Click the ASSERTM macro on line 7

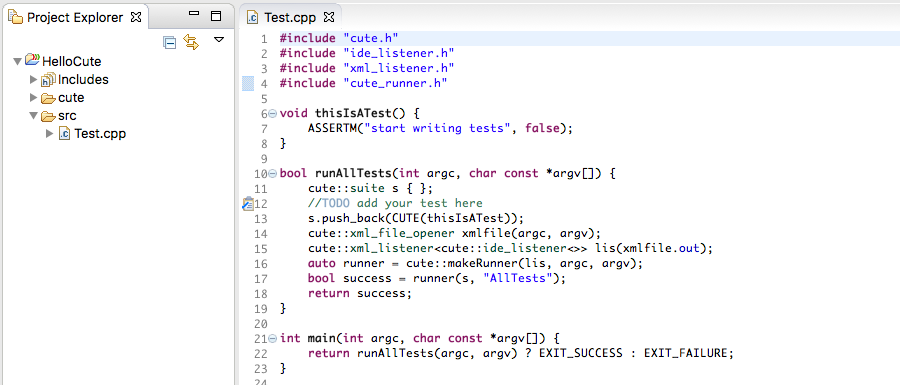pos(332,129)
